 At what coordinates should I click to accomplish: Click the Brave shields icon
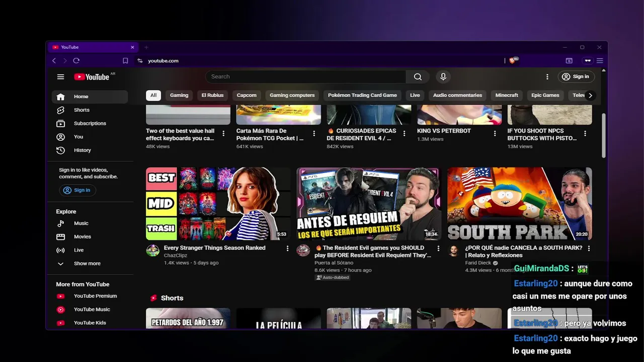tap(513, 60)
